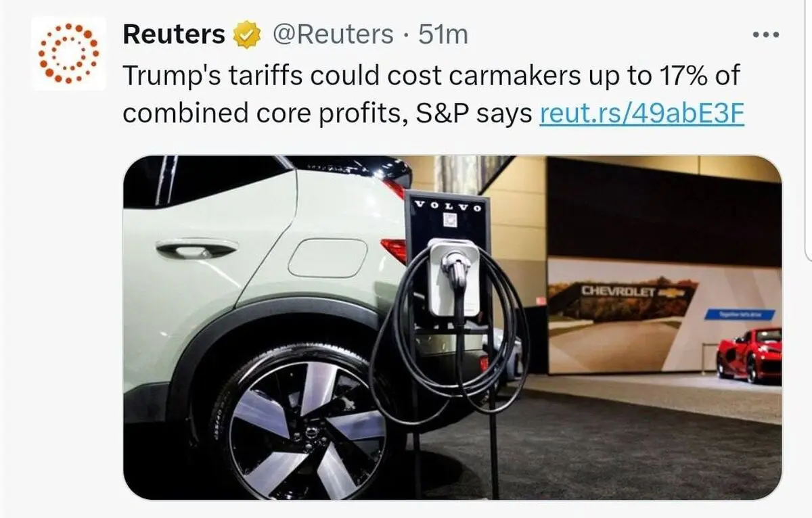Screen dimensions: 812x518
Task: Click the Reuters display name
Action: coord(174,34)
